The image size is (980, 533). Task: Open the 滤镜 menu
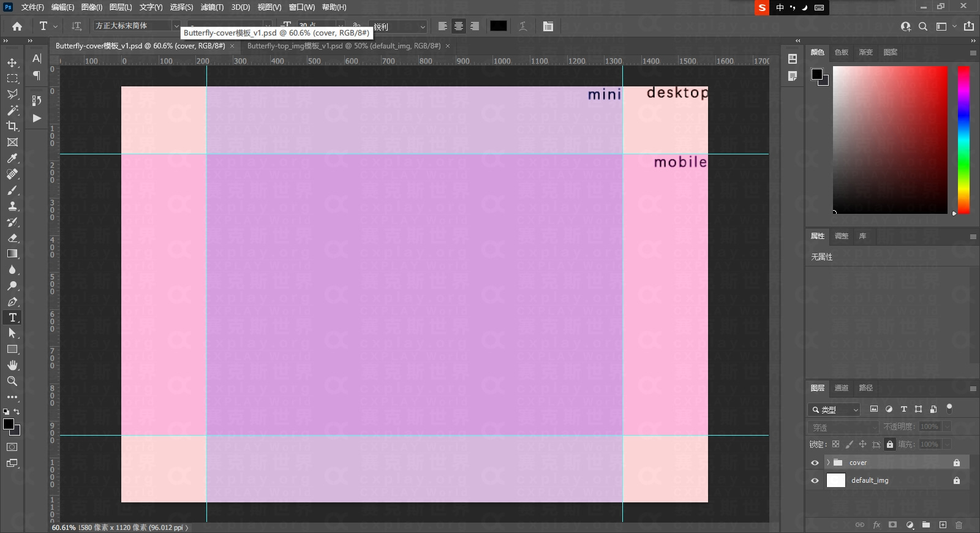click(x=212, y=7)
